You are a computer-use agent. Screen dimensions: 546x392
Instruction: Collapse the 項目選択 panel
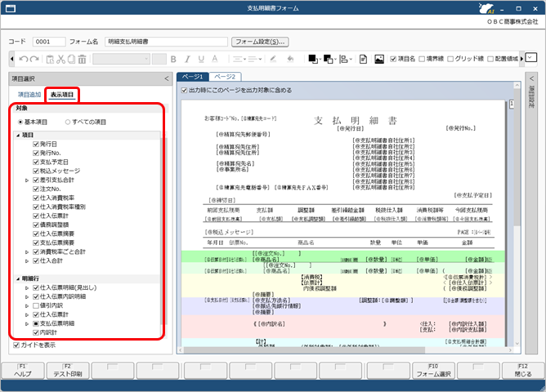point(167,79)
